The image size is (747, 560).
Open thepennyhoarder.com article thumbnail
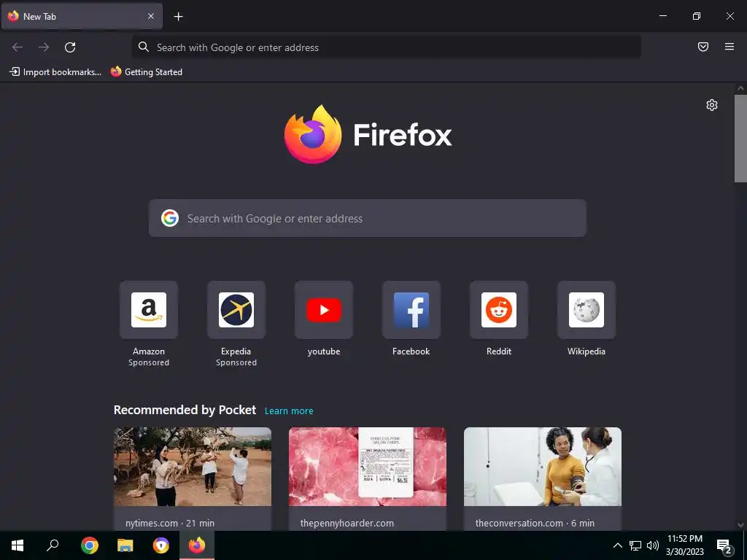[x=368, y=467]
